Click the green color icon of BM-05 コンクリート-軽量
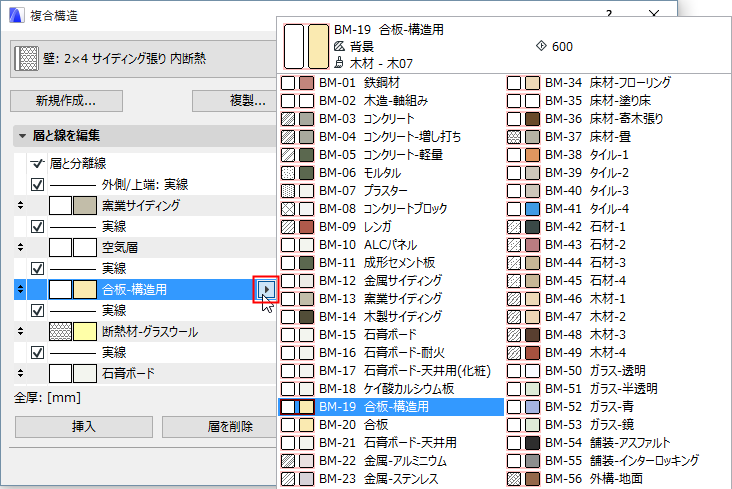732x489 pixels. [x=307, y=155]
